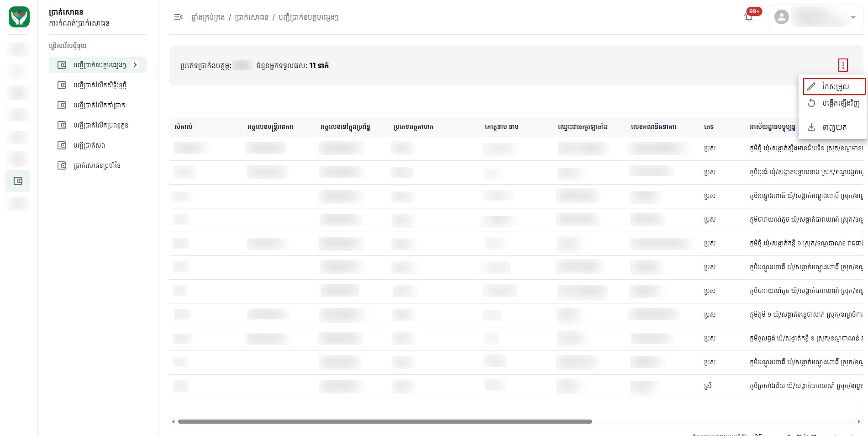Screen dimensions: 868x436
Task: Click the សំគាល់ column header
Action: [x=184, y=127]
